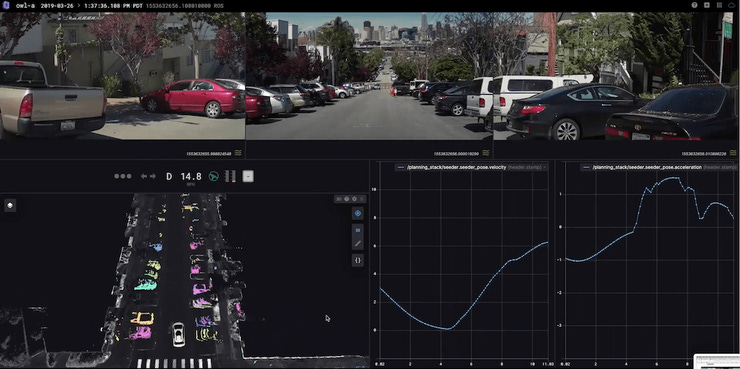
Task: Click the velocity plot's blue line legend toggle
Action: (x=401, y=168)
